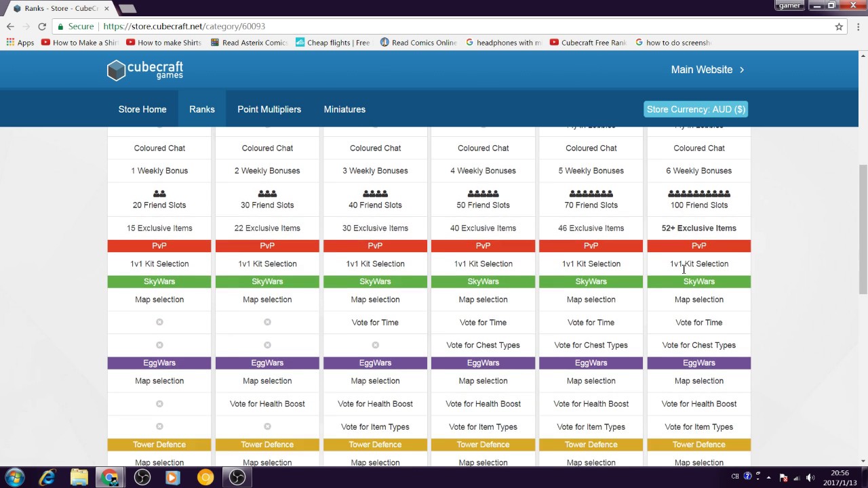Screen dimensions: 868x488
Task: Launch Internet Explorer from the taskbar
Action: tap(47, 477)
